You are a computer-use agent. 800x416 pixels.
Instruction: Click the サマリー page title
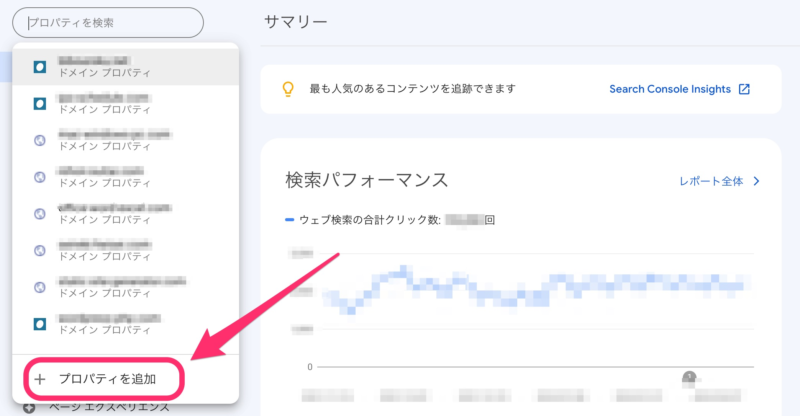click(x=295, y=22)
